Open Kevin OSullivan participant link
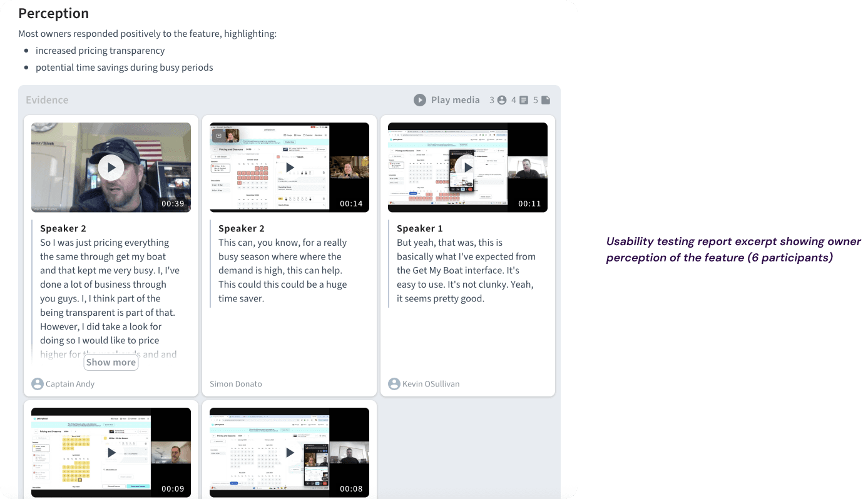868x499 pixels. pyautogui.click(x=431, y=384)
